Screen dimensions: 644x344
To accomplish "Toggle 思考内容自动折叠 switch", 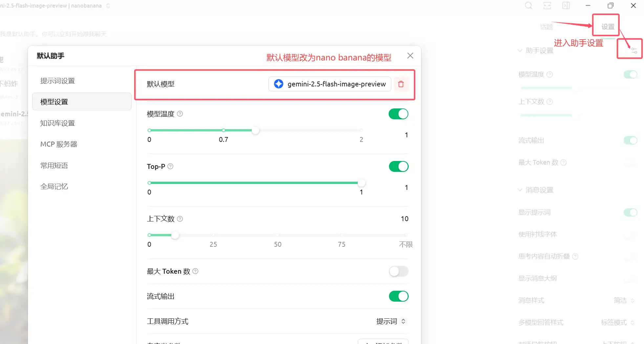I will tap(631, 257).
